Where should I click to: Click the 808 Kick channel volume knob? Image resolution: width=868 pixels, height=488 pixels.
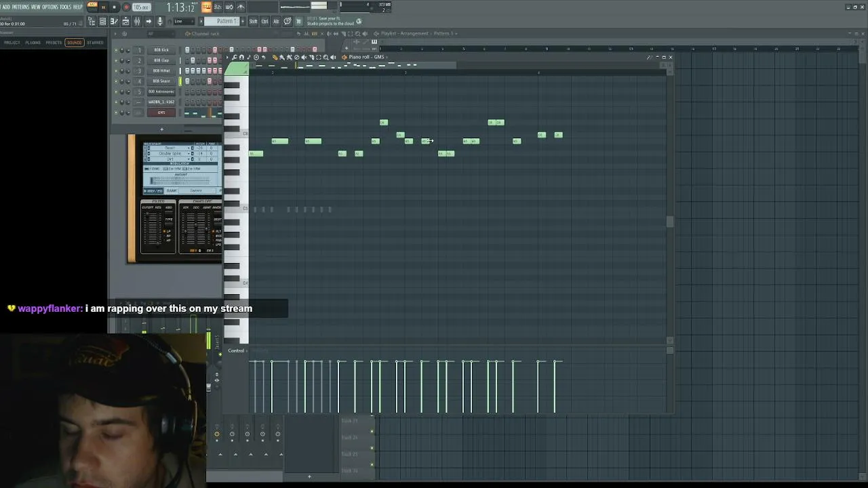[x=129, y=50]
